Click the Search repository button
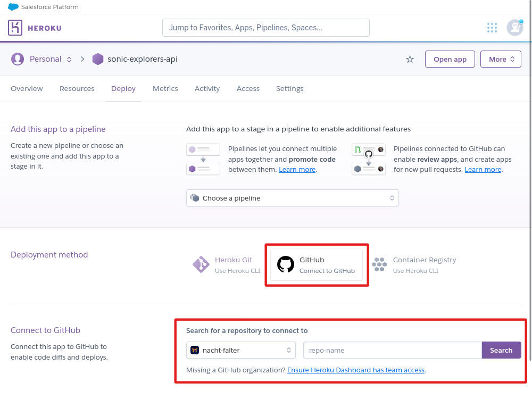Screen dimensions: 532x399 coord(501,350)
